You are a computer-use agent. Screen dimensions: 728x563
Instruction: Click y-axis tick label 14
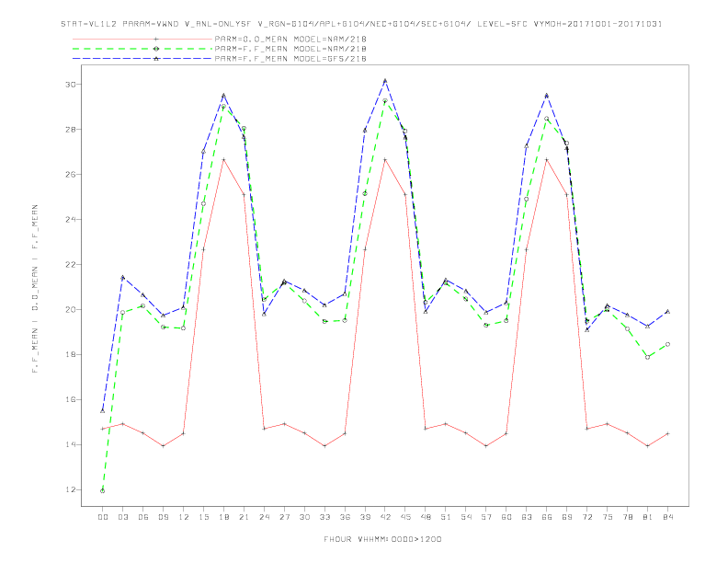[71, 444]
